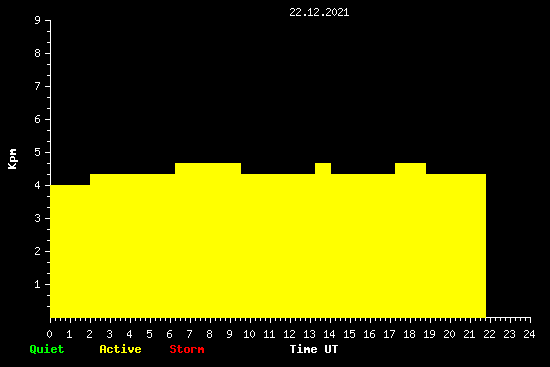
Task: Click the Kp value 7 tick label
Action: 38,86
